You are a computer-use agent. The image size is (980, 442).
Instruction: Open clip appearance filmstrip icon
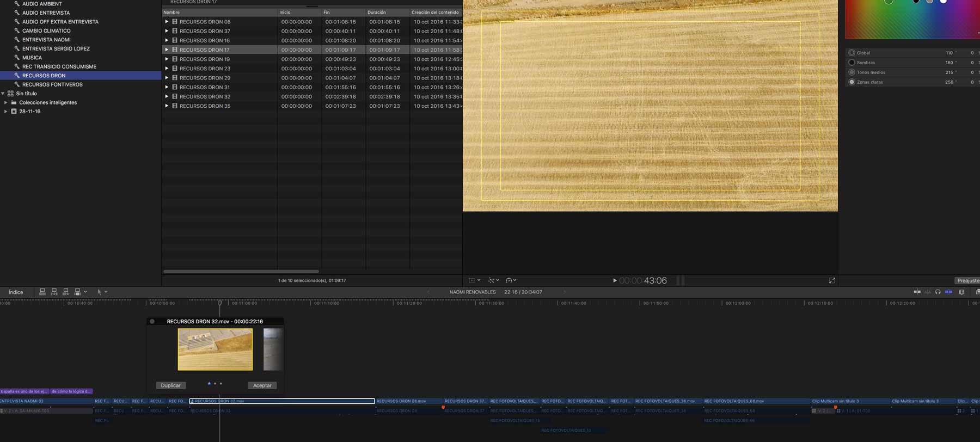[961, 292]
